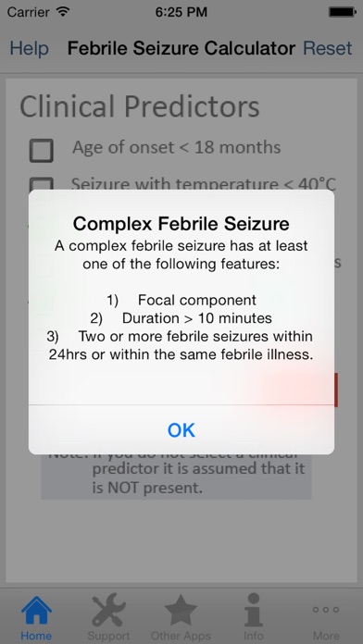Dismiss the dialog with OK
Screen dimensions: 363x644
click(x=181, y=429)
